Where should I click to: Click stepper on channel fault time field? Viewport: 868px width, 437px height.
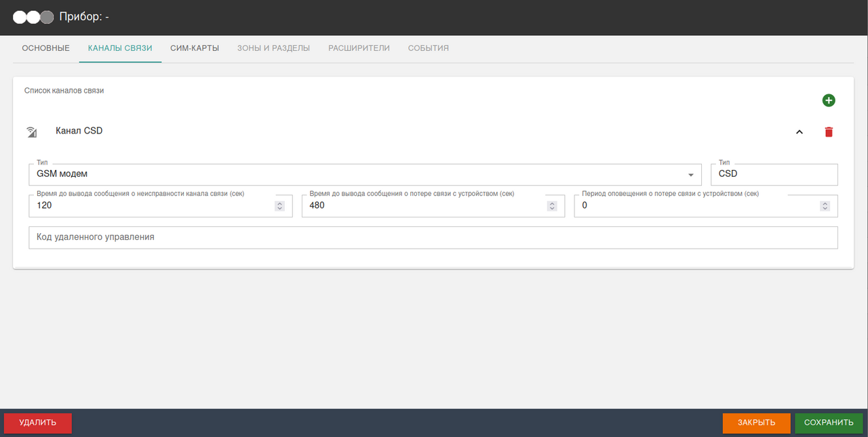(x=279, y=206)
